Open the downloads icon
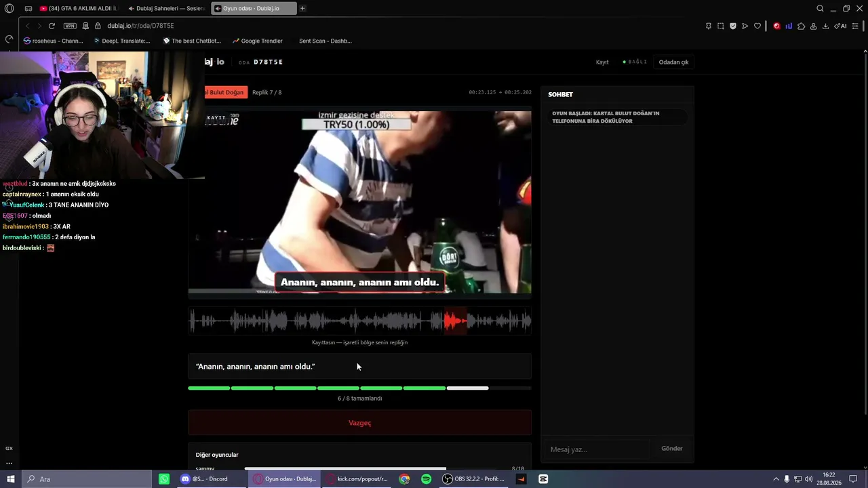The image size is (868, 488). pos(826,26)
